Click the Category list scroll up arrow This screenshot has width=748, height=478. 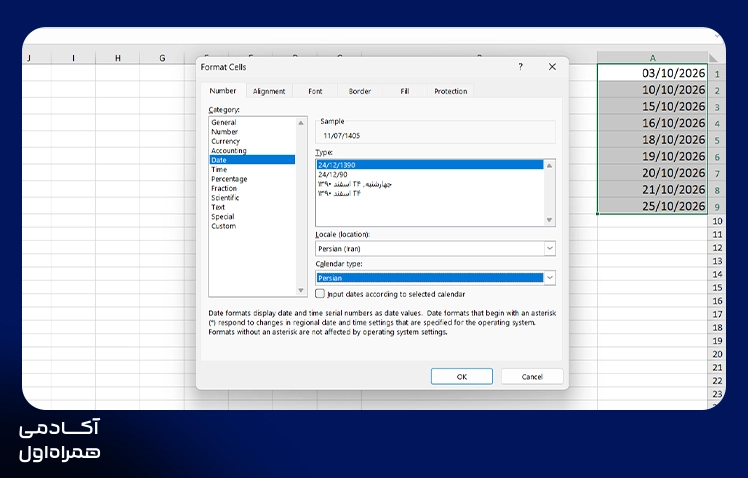(x=301, y=123)
